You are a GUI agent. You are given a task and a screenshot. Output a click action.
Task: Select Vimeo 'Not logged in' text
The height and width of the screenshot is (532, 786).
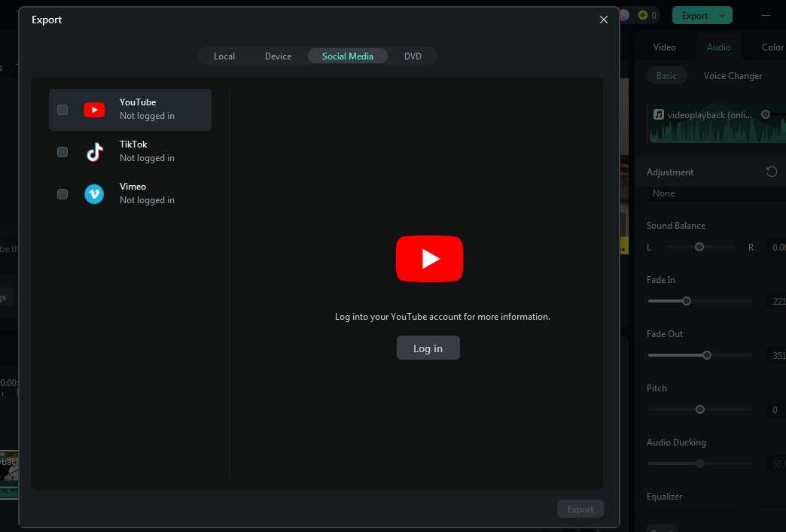(x=147, y=200)
